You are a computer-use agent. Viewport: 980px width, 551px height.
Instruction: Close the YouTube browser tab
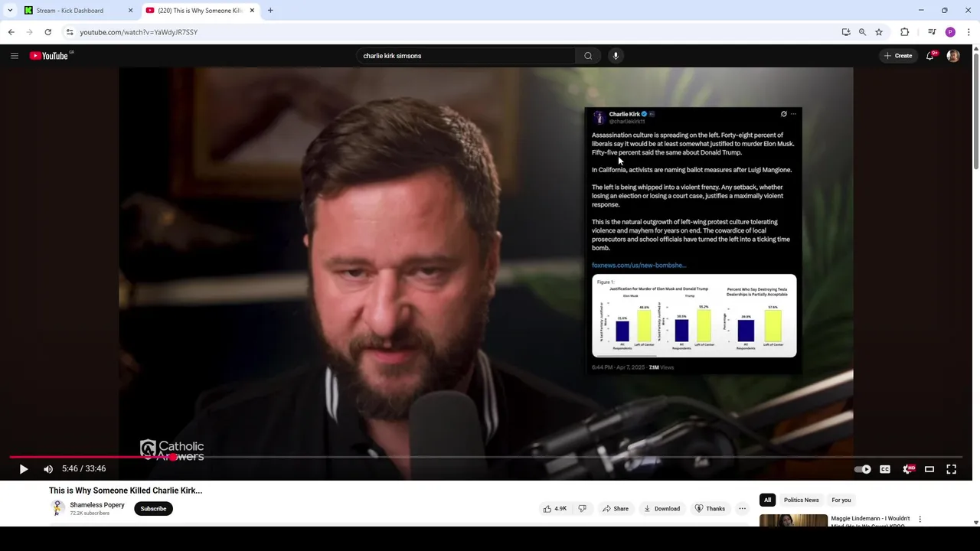(x=251, y=11)
